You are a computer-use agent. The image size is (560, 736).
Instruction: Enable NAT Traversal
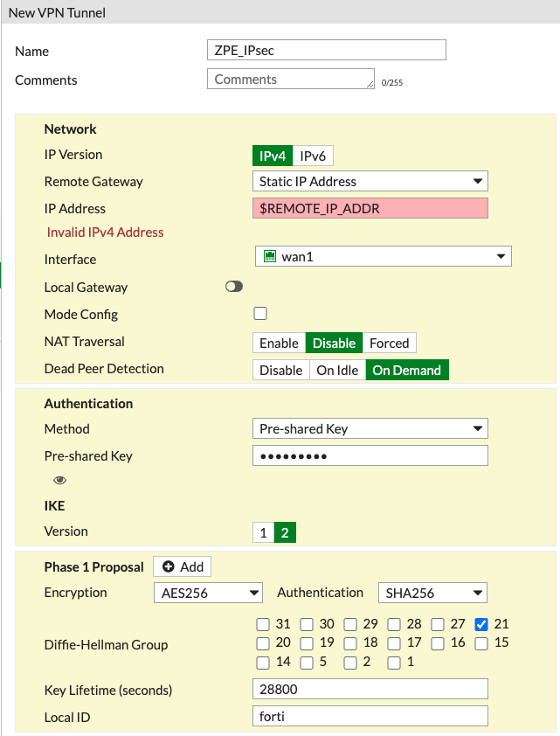click(279, 343)
